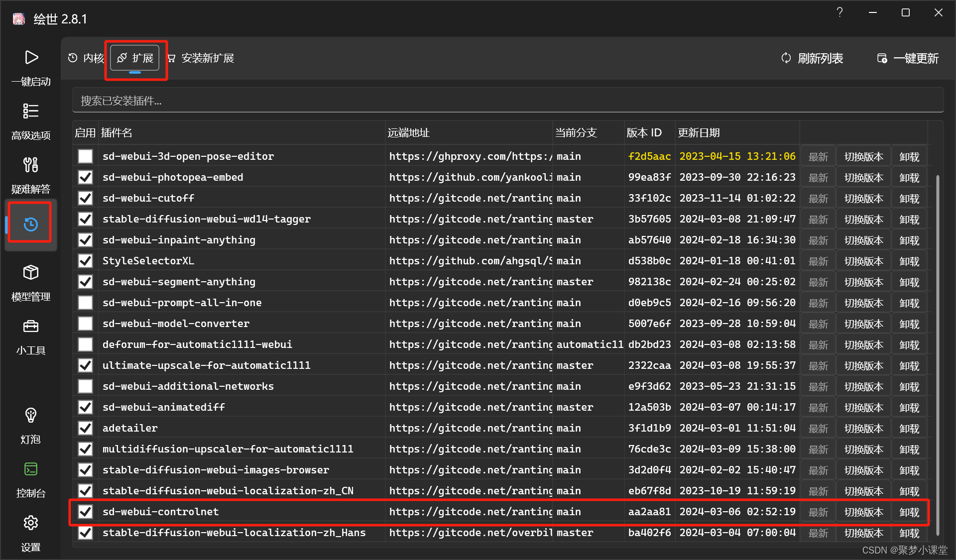Focus the 搜索已安装插件 search field
This screenshot has height=560, width=956.
point(508,101)
